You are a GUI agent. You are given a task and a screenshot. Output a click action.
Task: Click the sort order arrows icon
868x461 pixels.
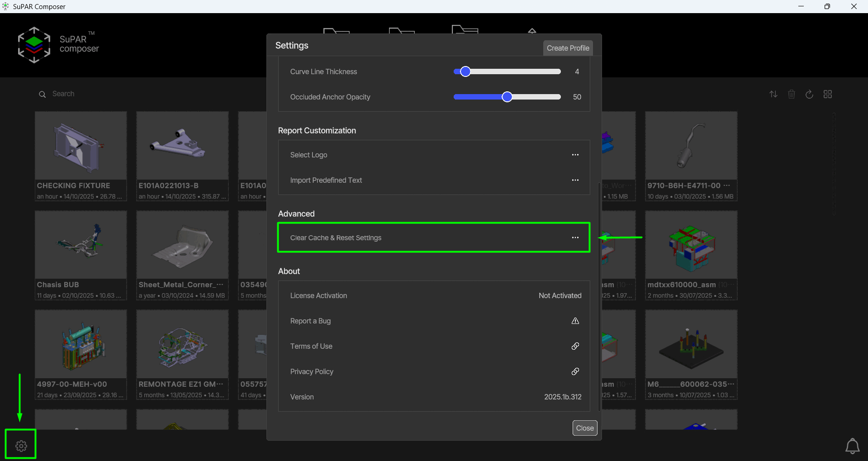pyautogui.click(x=773, y=94)
